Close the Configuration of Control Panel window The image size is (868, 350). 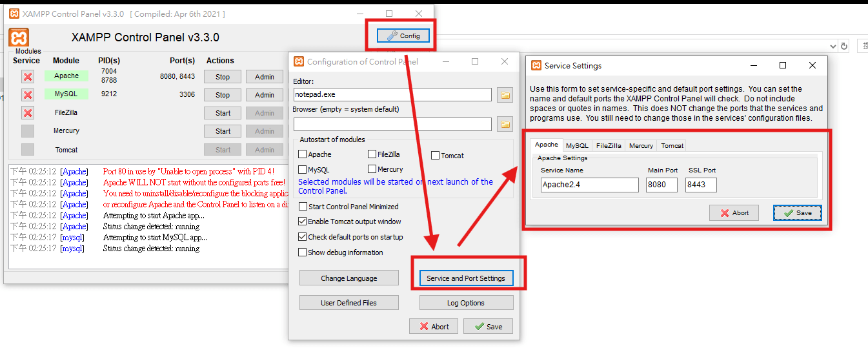point(505,61)
